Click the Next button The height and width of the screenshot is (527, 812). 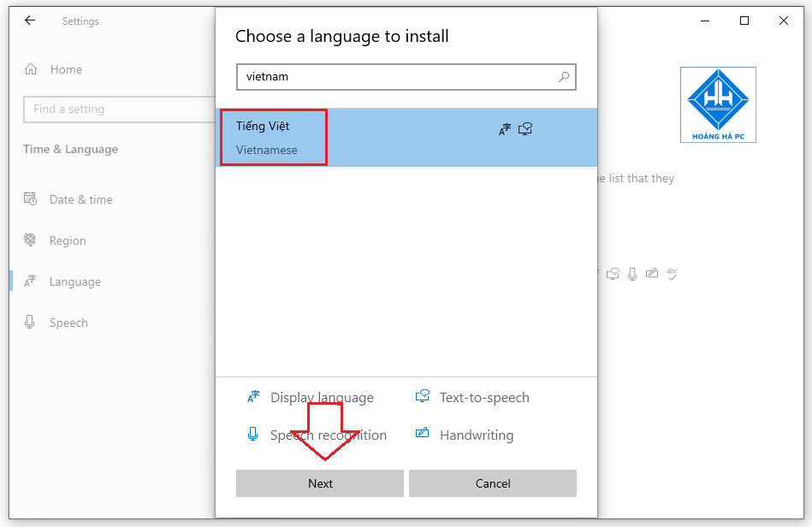[319, 483]
